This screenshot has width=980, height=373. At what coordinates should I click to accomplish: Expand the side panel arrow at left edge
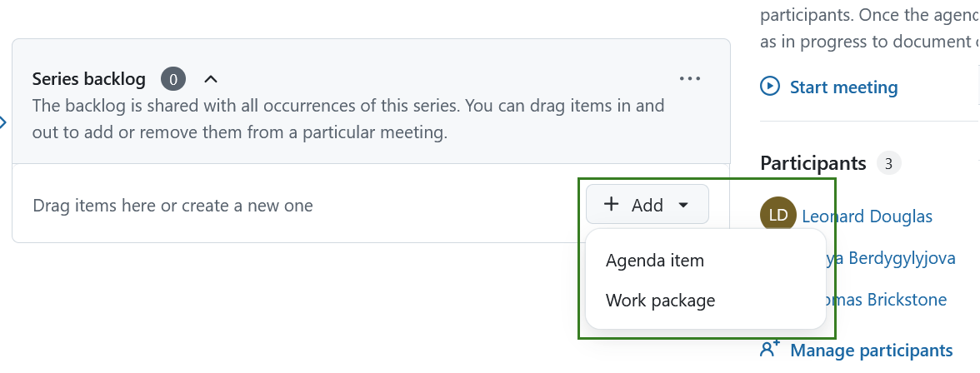[x=3, y=123]
